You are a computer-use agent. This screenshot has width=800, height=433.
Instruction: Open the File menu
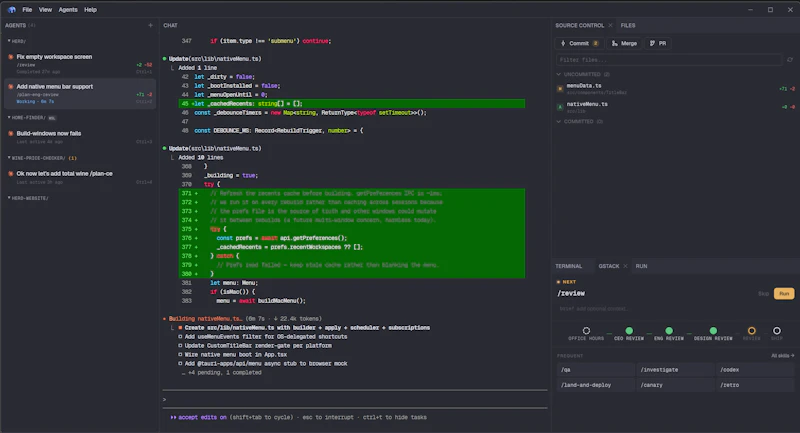[x=27, y=10]
